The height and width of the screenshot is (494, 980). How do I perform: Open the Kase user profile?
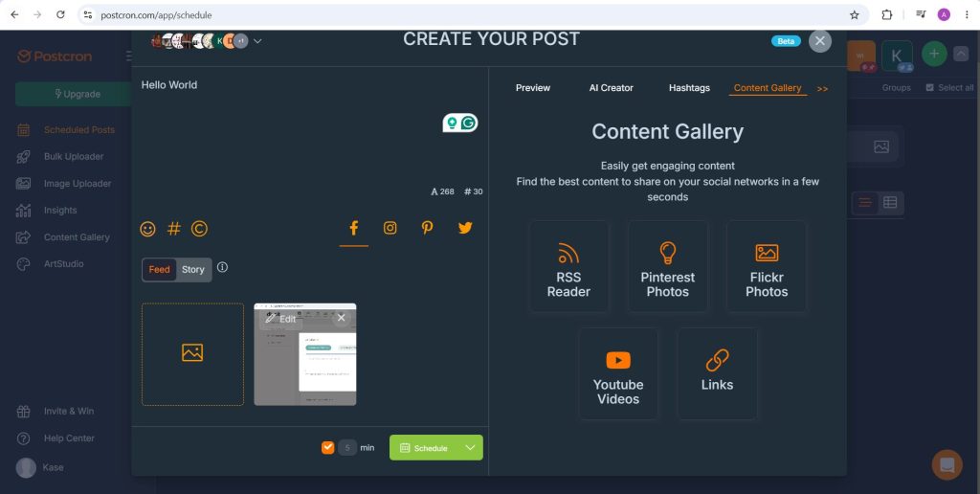40,468
